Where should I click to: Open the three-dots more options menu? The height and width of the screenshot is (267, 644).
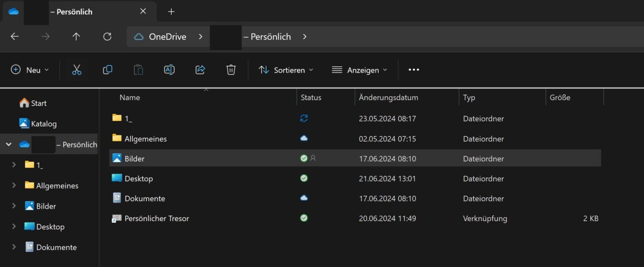(x=414, y=70)
